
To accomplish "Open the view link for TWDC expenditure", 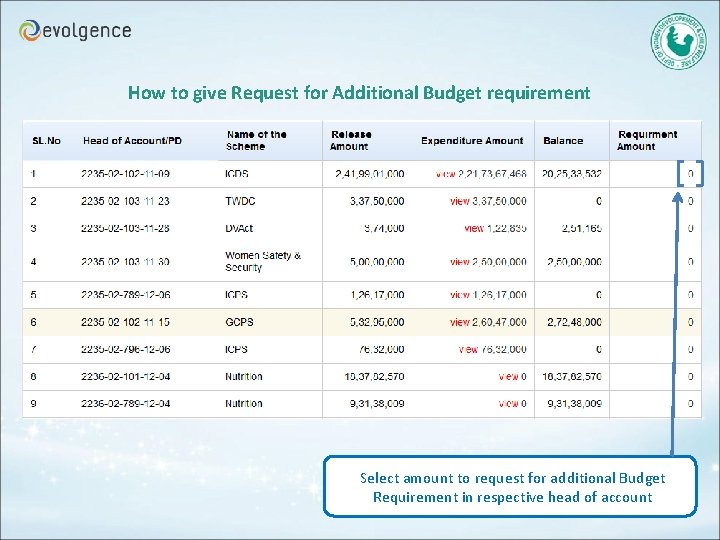I will coord(460,201).
